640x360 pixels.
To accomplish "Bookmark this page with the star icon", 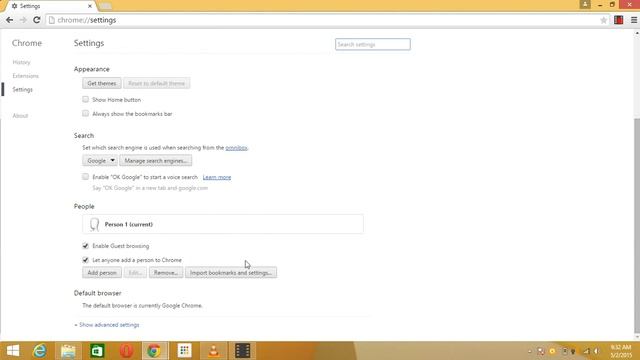I will click(603, 20).
